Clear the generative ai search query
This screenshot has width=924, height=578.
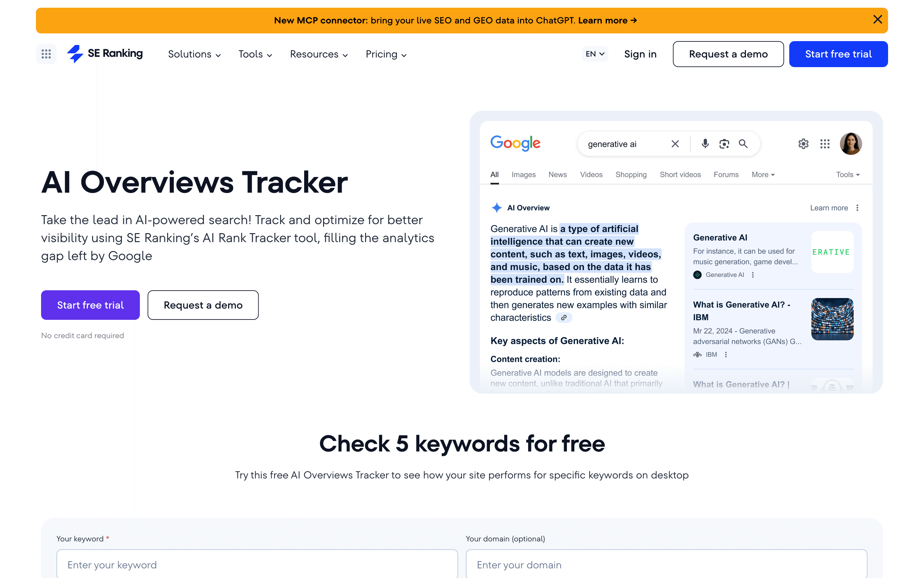675,144
